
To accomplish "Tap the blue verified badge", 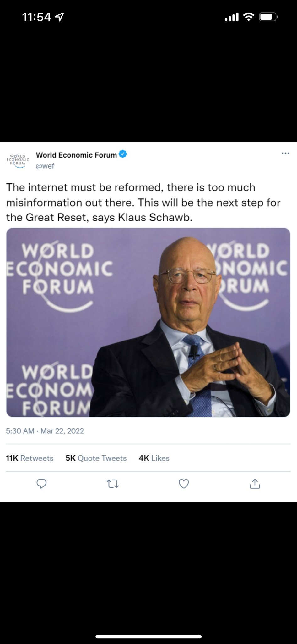I will pos(123,154).
